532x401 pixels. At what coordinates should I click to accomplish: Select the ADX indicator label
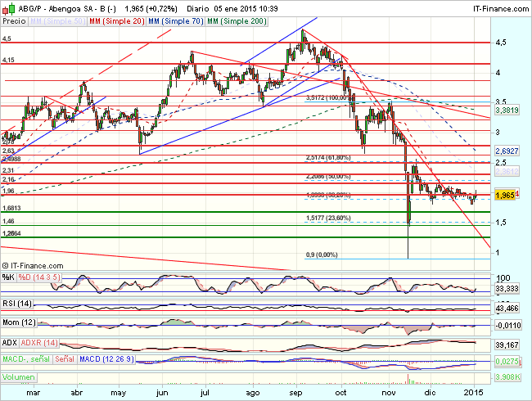(10, 343)
